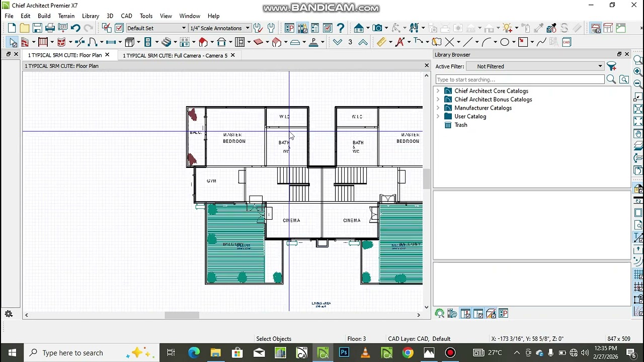
Task: Expand Chief Architect Core Catalogs
Action: click(438, 91)
